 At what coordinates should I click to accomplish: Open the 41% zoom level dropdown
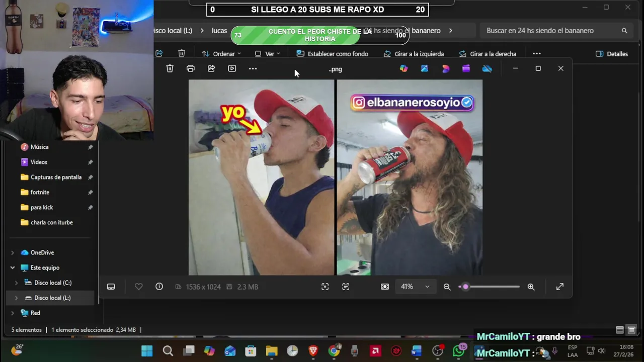pos(415,287)
